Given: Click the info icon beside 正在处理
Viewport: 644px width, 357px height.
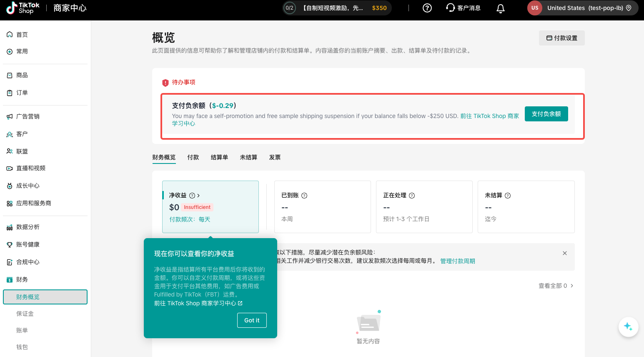Looking at the screenshot, I should point(412,196).
